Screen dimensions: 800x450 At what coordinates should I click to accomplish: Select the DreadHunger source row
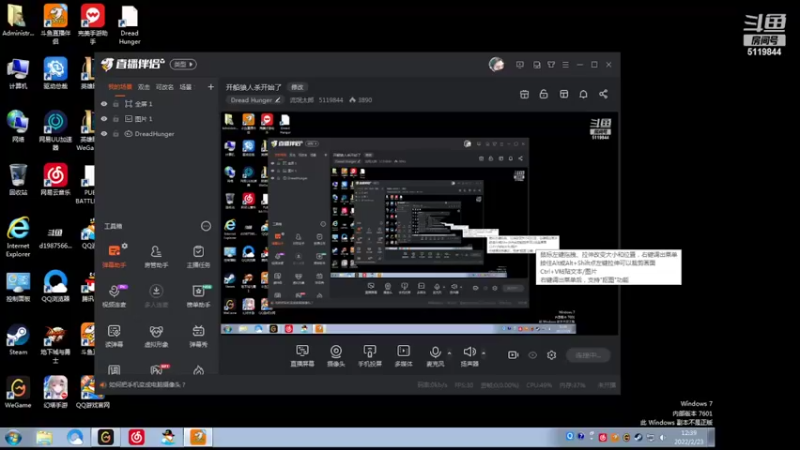pyautogui.click(x=156, y=134)
